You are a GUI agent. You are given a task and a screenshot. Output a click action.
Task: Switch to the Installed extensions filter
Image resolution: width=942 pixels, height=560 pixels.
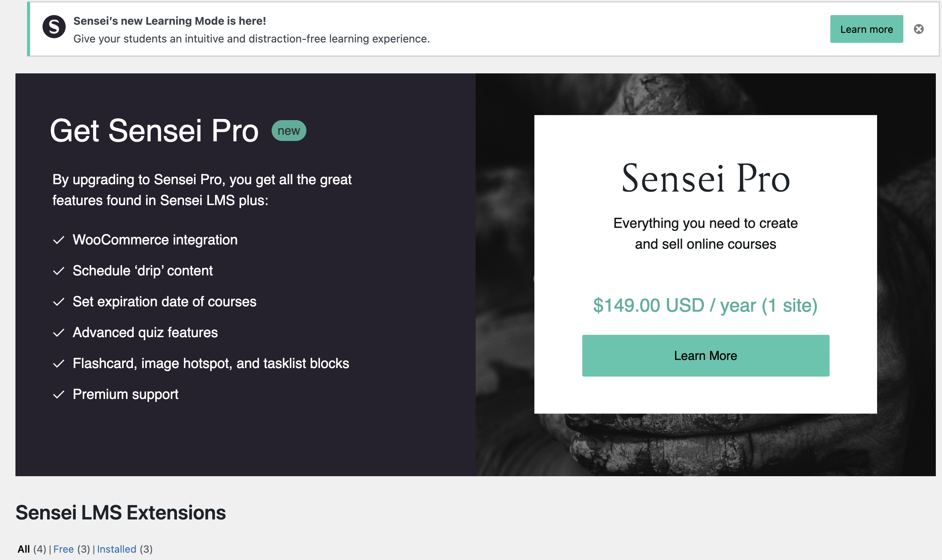[x=117, y=549]
